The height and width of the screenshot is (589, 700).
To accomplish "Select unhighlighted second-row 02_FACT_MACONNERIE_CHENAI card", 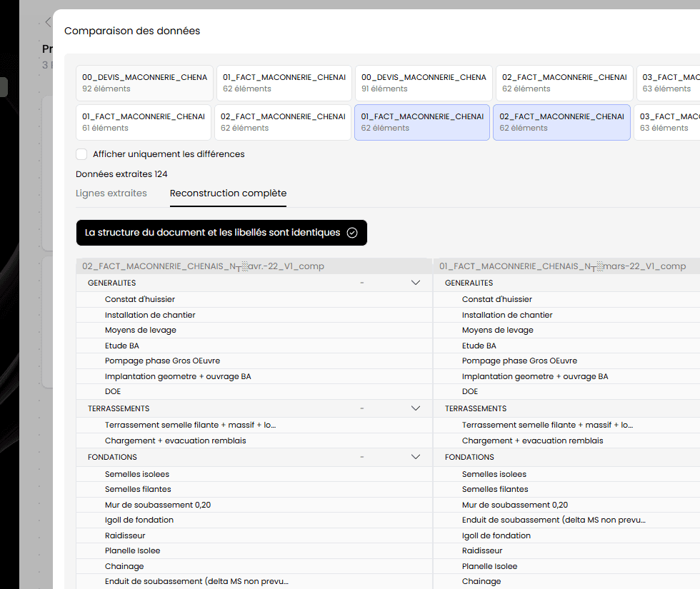I will point(283,122).
